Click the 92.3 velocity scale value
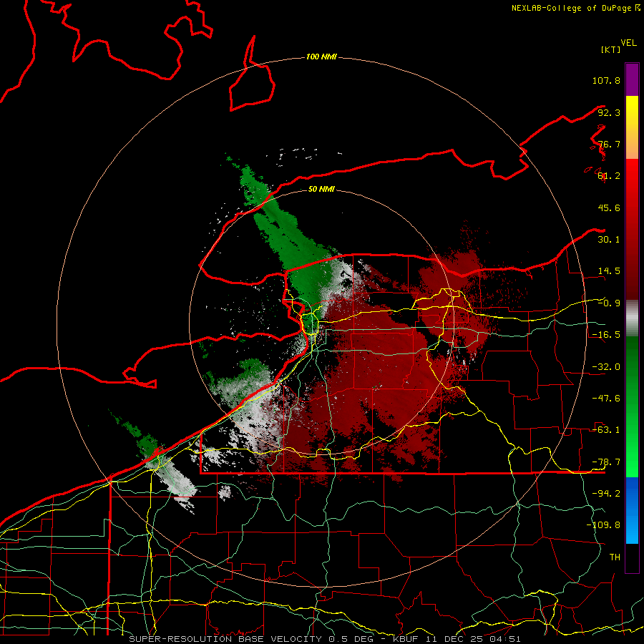Image resolution: width=644 pixels, height=644 pixels. click(609, 112)
